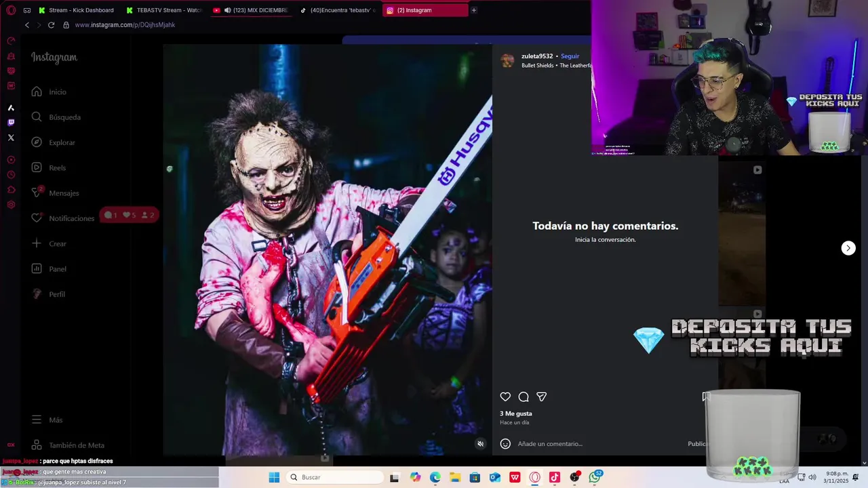Screen dimensions: 868x488
Task: Unmute the video with speaker icon
Action: click(x=480, y=444)
